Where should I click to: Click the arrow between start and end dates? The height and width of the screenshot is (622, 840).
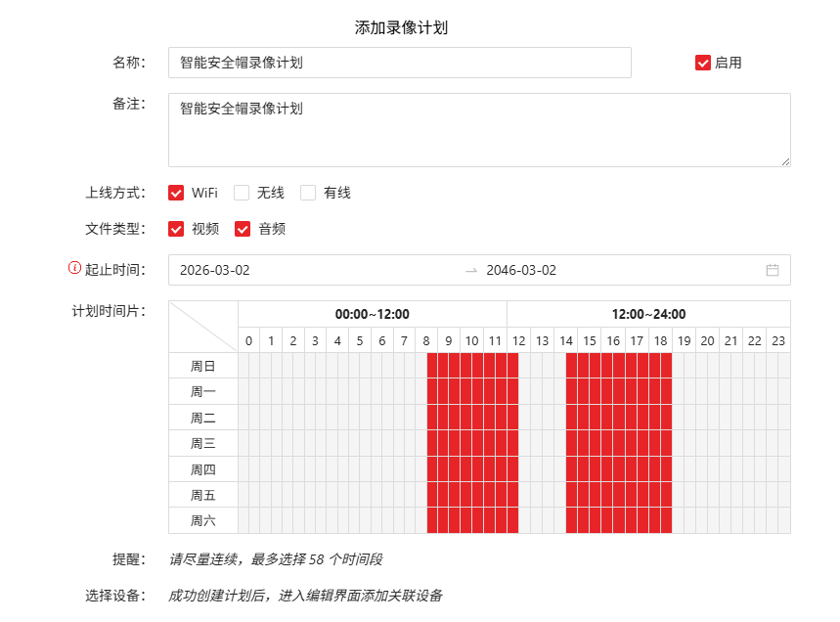pos(471,271)
